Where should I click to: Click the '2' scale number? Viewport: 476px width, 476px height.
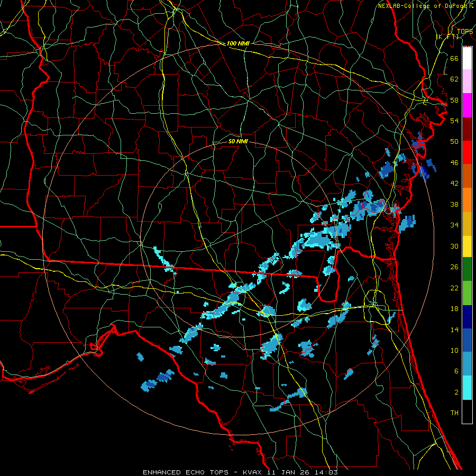coord(456,392)
